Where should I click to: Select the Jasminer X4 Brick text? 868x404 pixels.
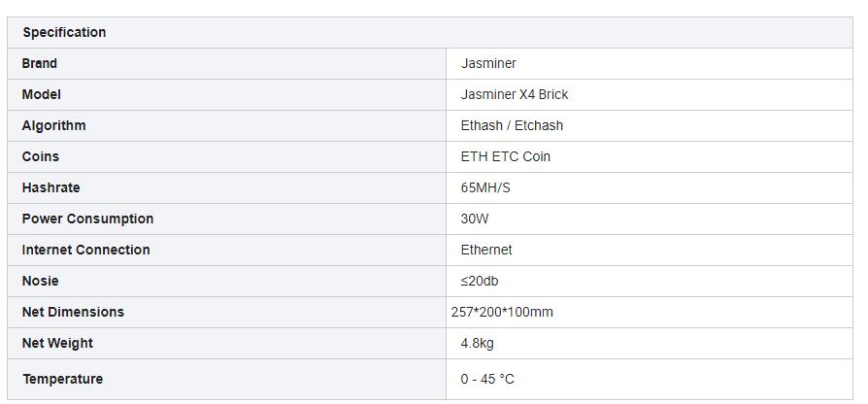[515, 94]
